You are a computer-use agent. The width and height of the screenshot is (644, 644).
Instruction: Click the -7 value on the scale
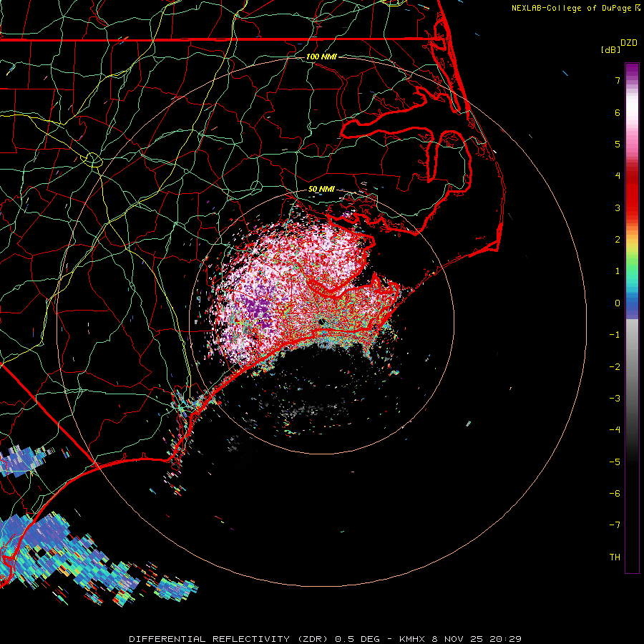point(615,525)
